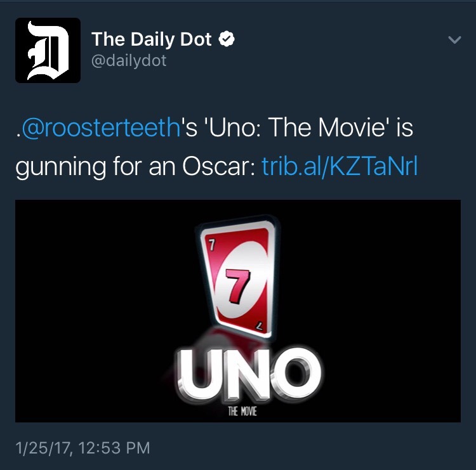The image size is (476, 470).
Task: Follow the trib.al/KZTaNrl link
Action: click(x=340, y=166)
